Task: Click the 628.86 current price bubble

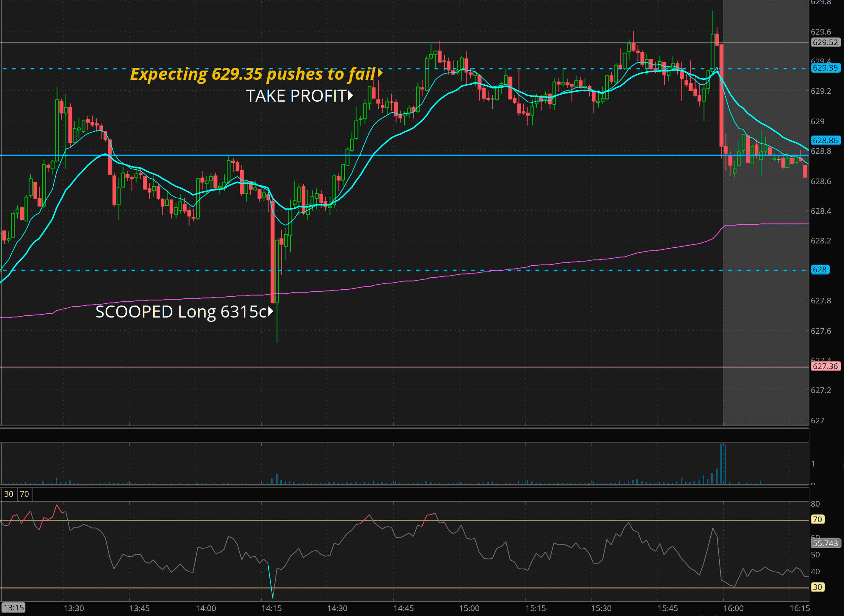Action: tap(825, 140)
